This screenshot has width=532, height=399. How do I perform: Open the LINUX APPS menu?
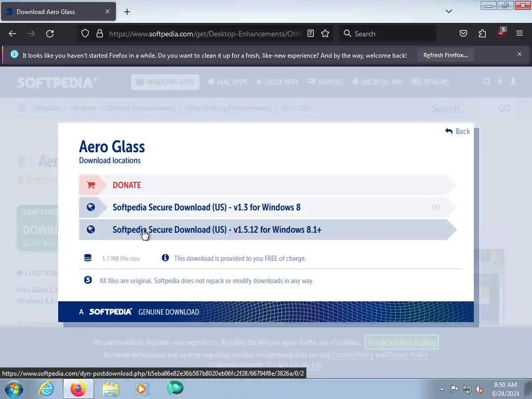point(277,82)
